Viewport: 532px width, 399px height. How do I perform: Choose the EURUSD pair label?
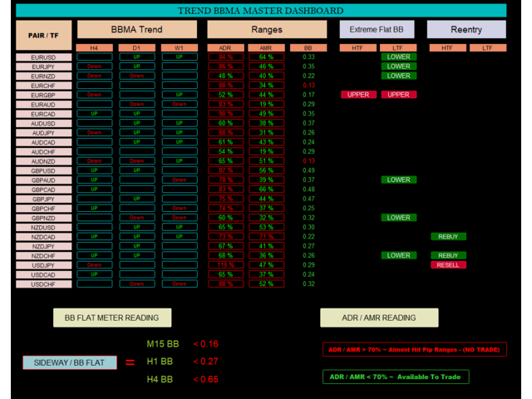[x=44, y=57]
